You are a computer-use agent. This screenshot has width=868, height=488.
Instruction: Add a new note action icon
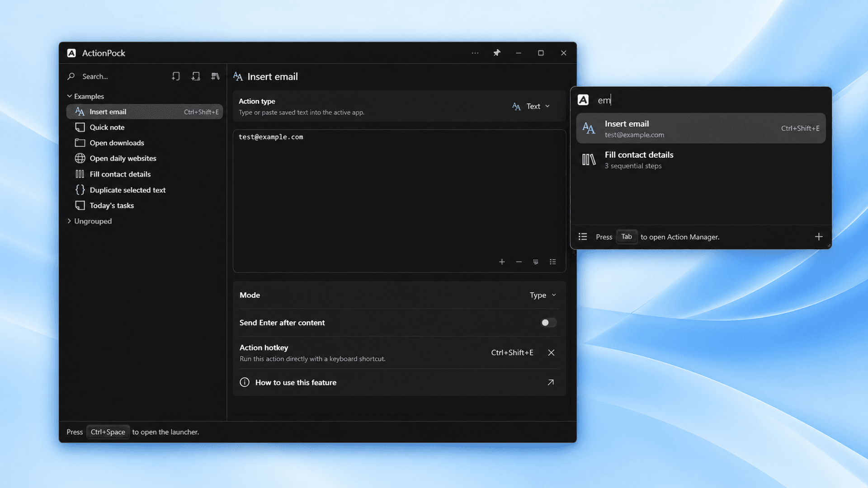point(176,76)
